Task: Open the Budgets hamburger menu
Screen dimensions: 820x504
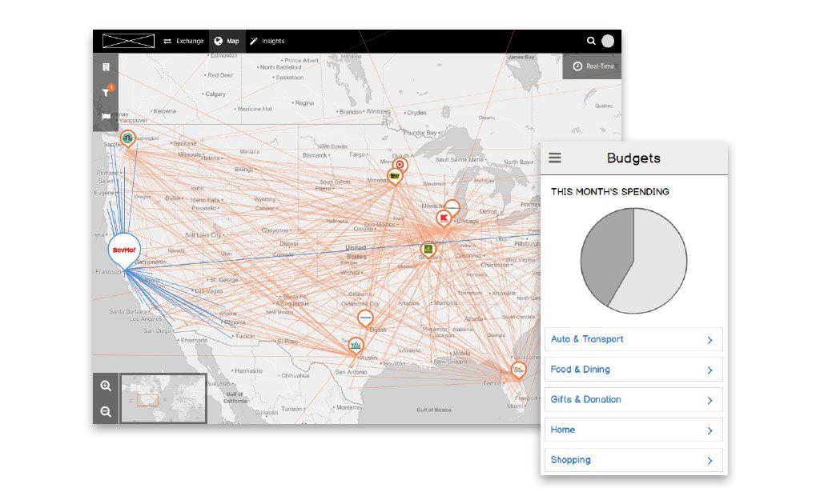Action: (555, 158)
